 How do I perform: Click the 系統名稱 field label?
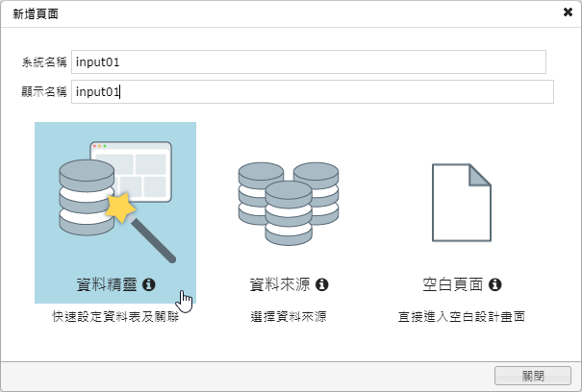pos(44,62)
